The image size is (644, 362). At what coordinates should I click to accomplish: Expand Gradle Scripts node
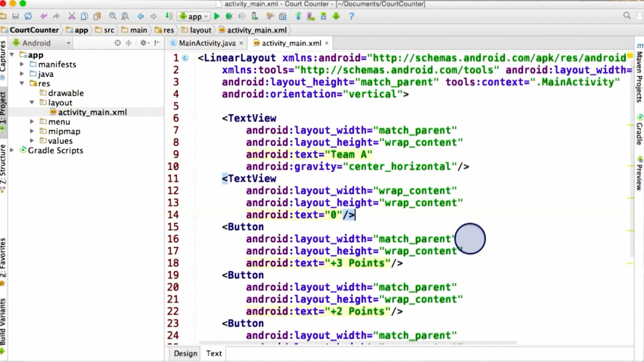click(x=12, y=150)
